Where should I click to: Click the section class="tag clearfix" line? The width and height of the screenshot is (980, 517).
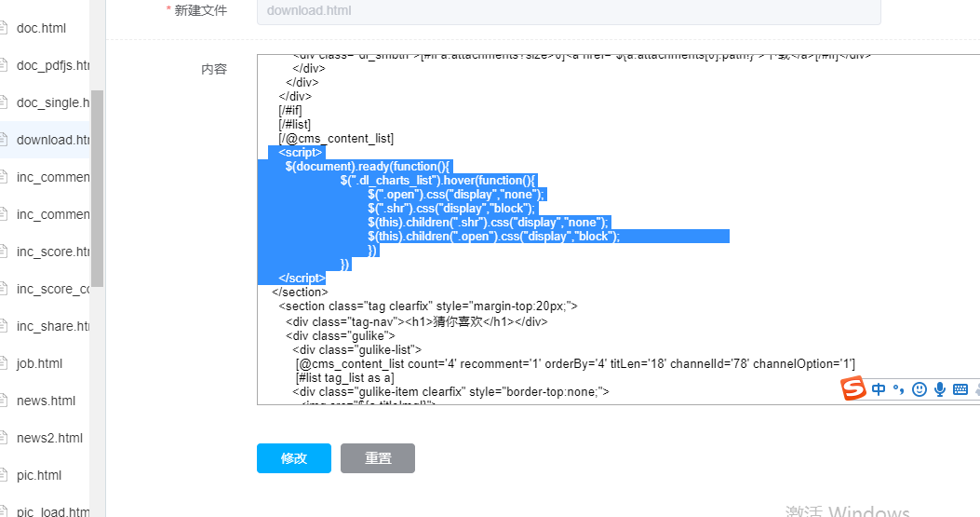(428, 306)
